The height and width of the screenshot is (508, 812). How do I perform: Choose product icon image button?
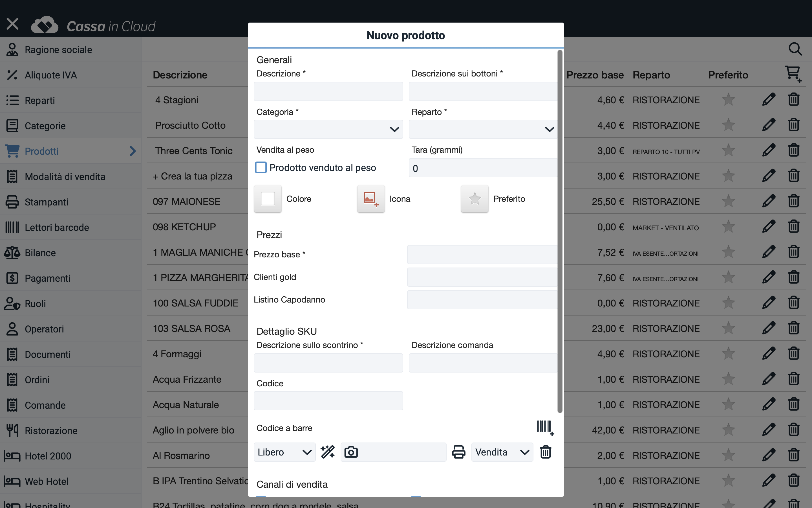tap(371, 199)
